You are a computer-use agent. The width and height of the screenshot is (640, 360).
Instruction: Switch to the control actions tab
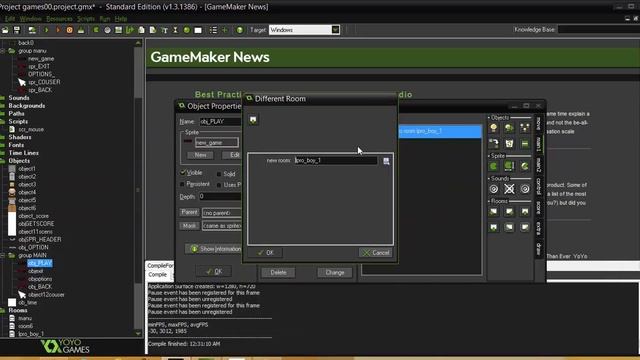[x=538, y=186]
